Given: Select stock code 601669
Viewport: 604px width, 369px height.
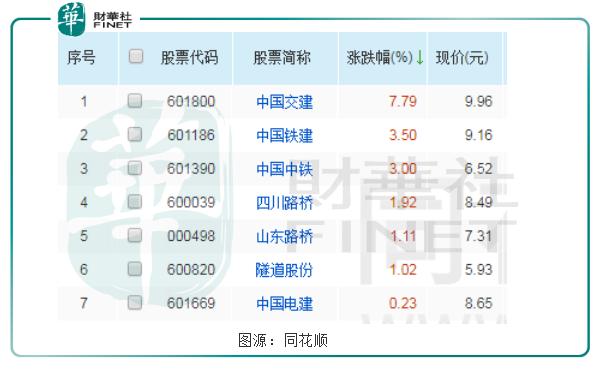Looking at the screenshot, I should [191, 303].
